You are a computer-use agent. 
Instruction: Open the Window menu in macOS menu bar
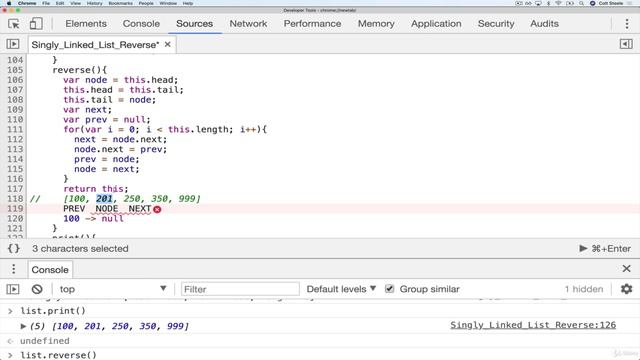(168, 3)
